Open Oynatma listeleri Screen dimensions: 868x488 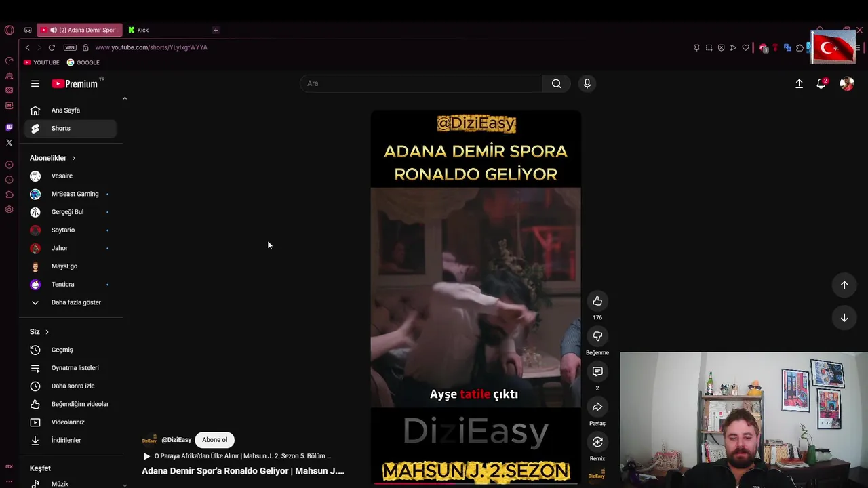[x=70, y=368]
